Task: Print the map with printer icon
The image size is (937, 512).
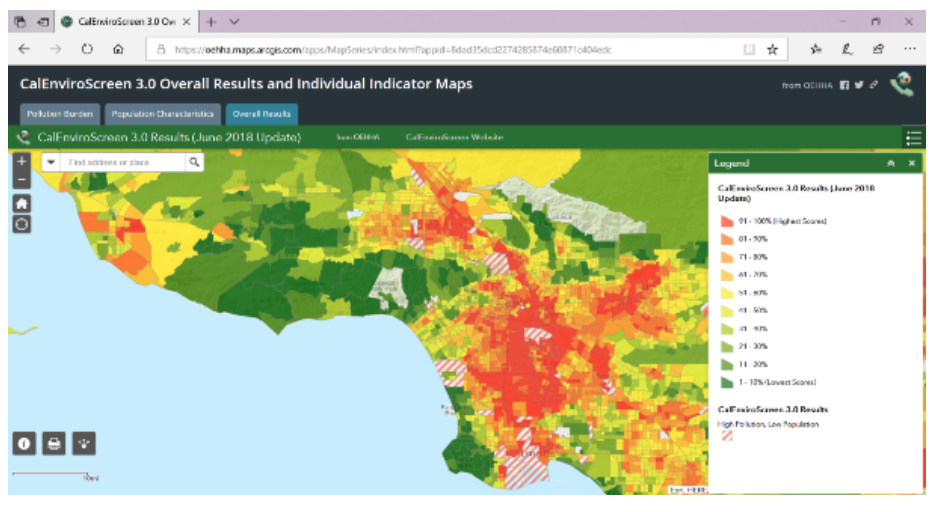Action: pos(55,443)
